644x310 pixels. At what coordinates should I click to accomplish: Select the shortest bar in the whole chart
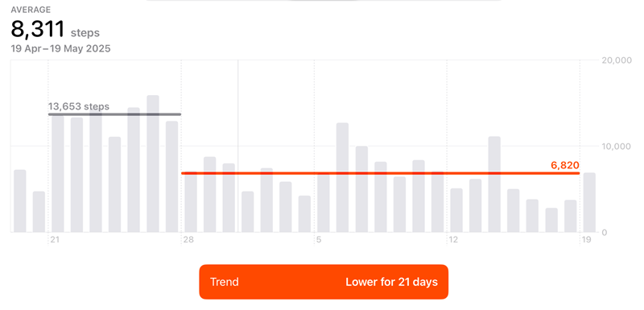551,220
